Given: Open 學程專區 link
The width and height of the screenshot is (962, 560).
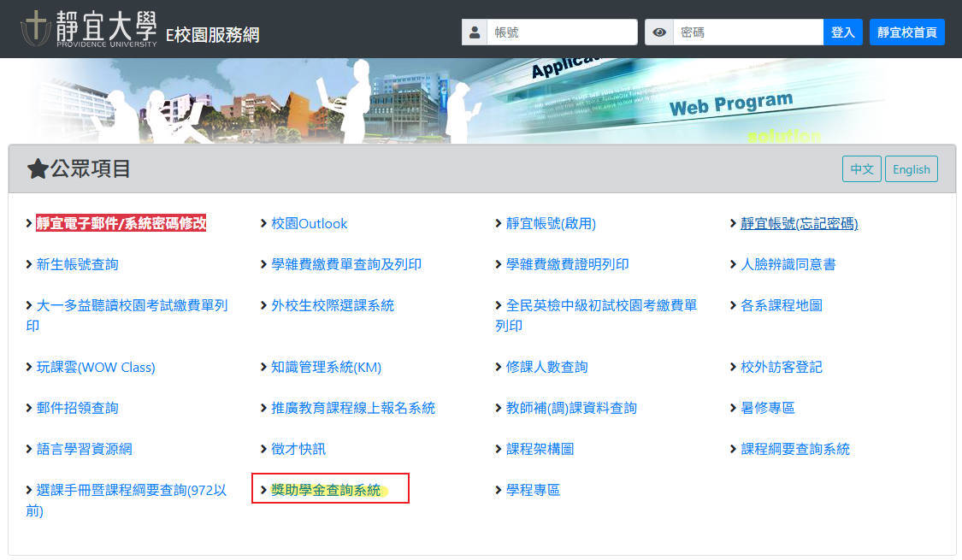Looking at the screenshot, I should [533, 490].
